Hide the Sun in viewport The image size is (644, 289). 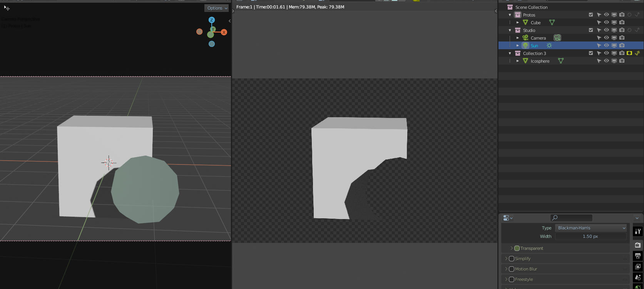tap(606, 45)
